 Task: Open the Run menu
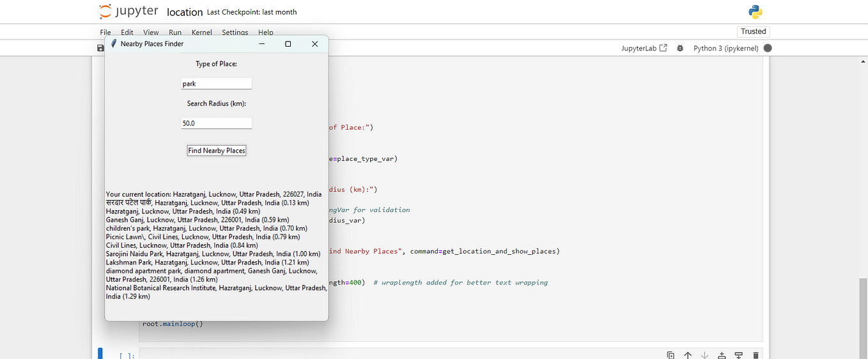(x=175, y=33)
